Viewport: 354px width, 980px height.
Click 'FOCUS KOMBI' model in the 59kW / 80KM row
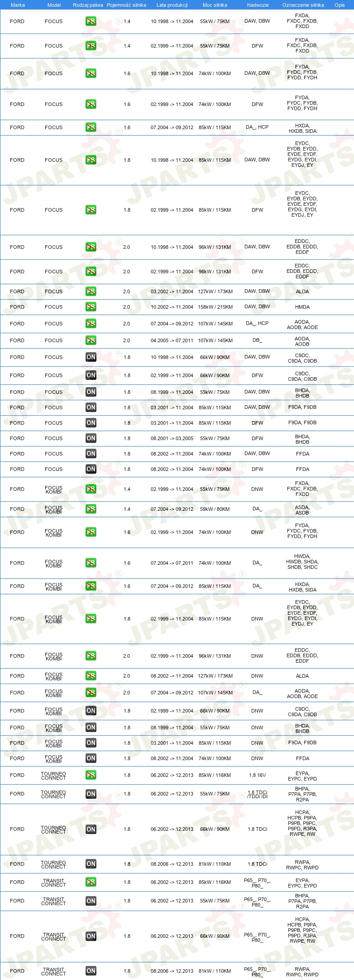[53, 509]
